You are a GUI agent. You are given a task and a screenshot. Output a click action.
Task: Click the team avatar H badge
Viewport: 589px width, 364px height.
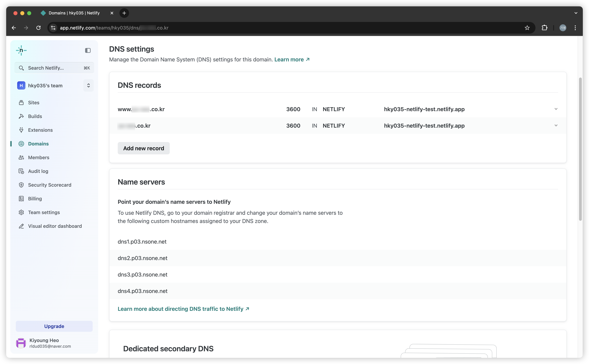point(21,85)
